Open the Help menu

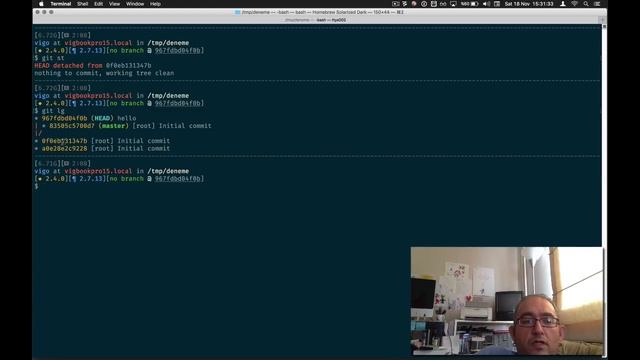click(155, 4)
